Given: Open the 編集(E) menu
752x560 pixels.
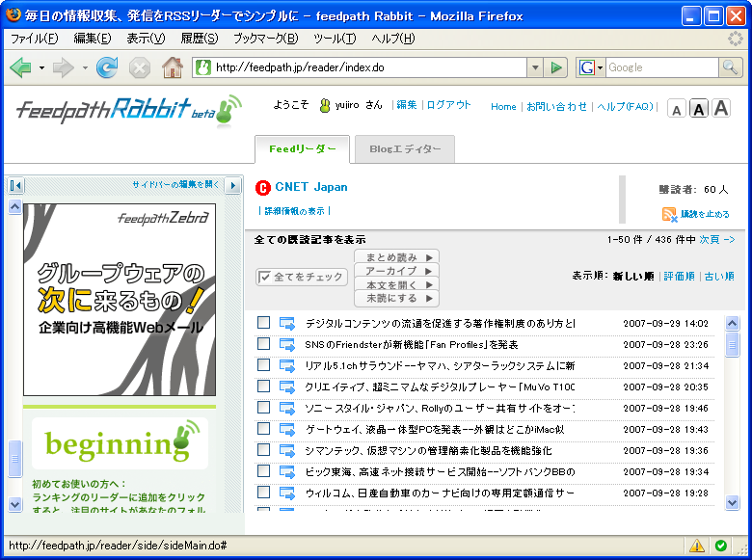Looking at the screenshot, I should click(x=93, y=39).
